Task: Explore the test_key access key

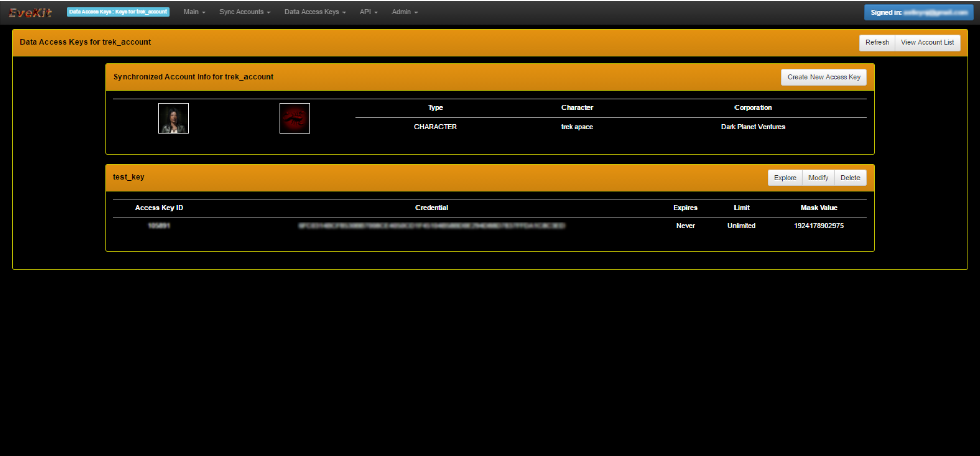Action: pyautogui.click(x=785, y=178)
